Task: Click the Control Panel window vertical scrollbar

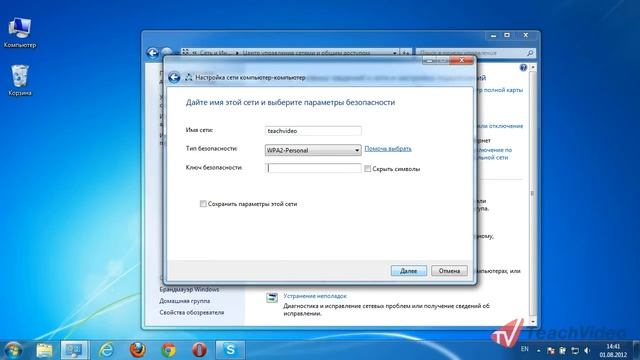Action: point(532,194)
